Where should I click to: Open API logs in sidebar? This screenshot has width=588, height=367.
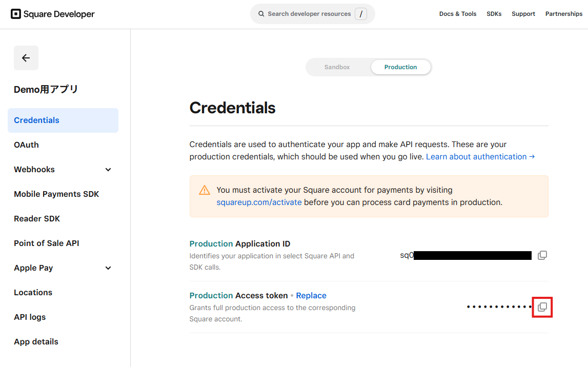click(30, 317)
